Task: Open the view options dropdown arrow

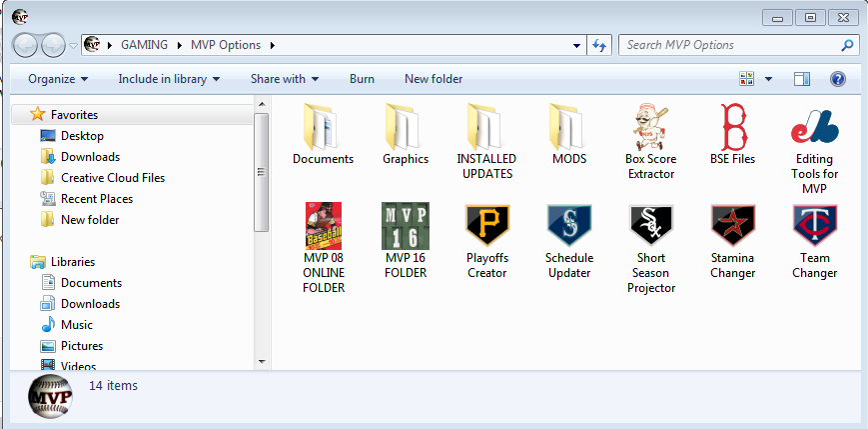Action: (768, 79)
